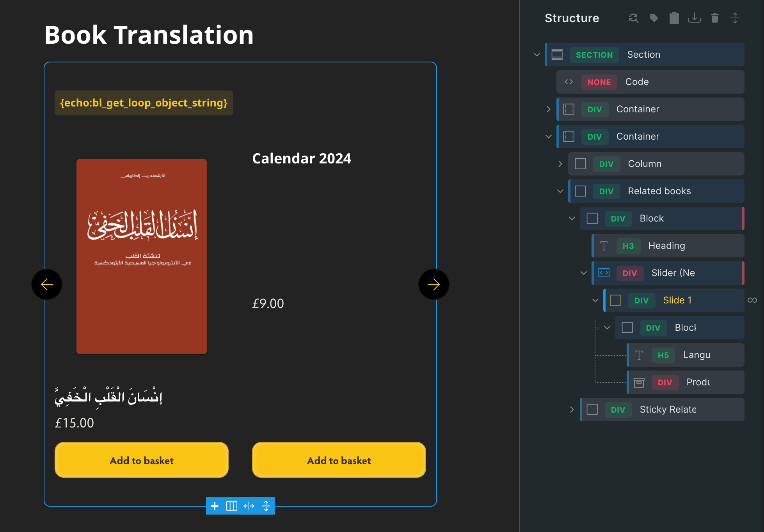
Task: Expand the first collapsed Container item
Action: click(x=549, y=109)
